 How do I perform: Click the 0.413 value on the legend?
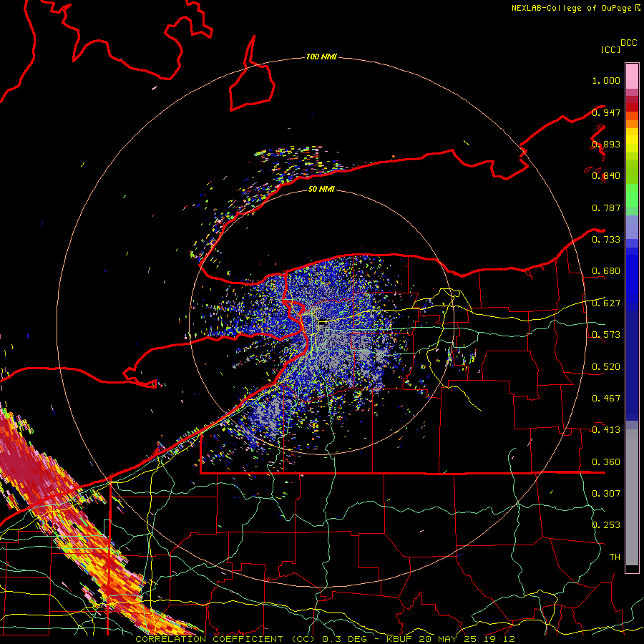(606, 430)
